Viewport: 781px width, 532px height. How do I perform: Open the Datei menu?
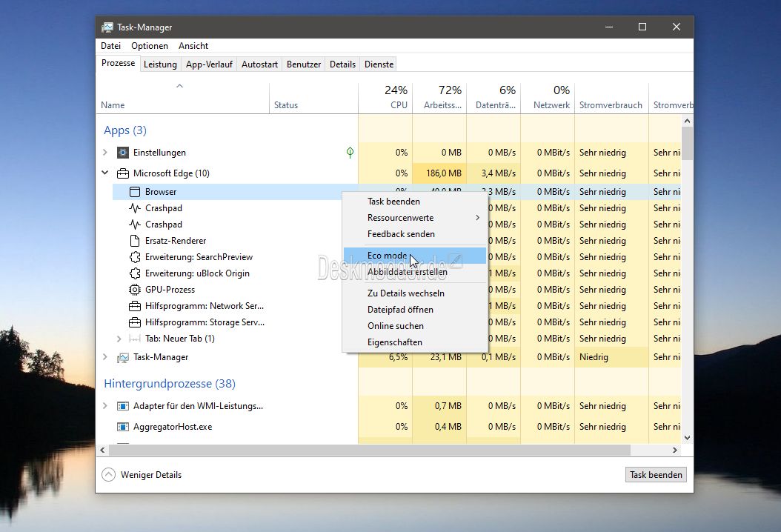[110, 46]
